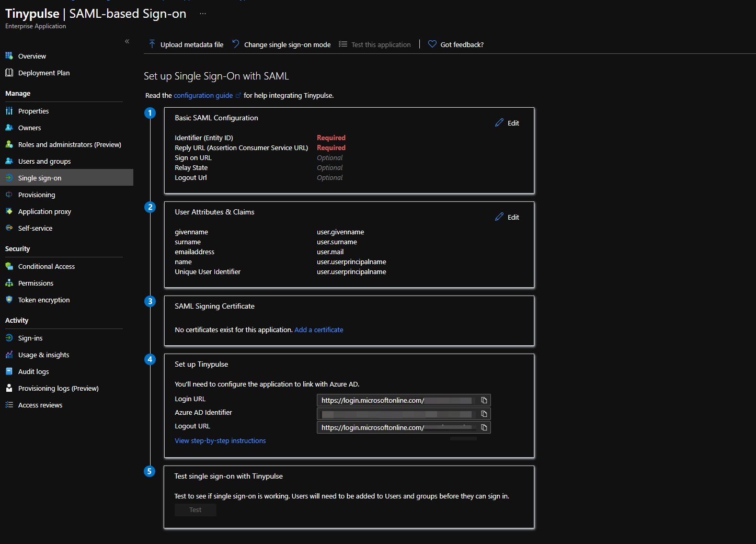Go to Properties
The image size is (756, 544).
33,111
